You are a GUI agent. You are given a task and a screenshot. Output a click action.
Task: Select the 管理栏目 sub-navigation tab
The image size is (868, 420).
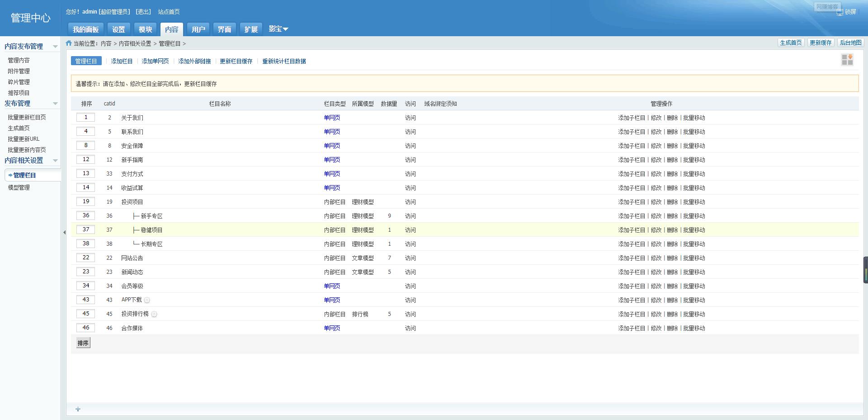click(x=86, y=61)
